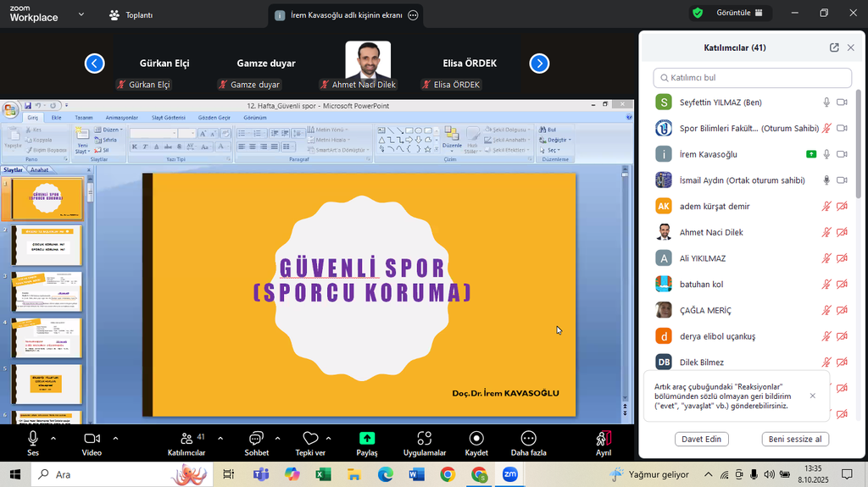868x487 pixels.
Task: Click the Beni sessize al button
Action: 794,439
